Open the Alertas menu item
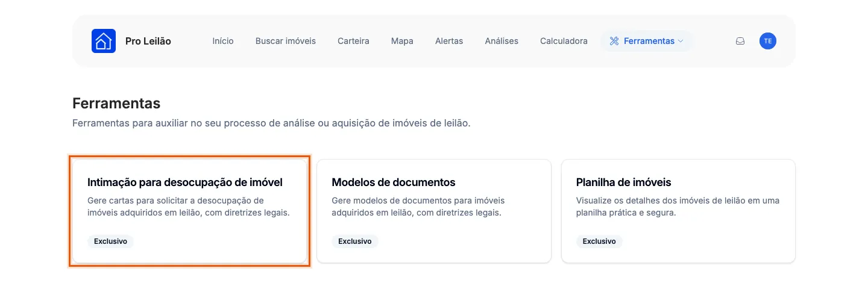The height and width of the screenshot is (283, 868). pos(449,41)
